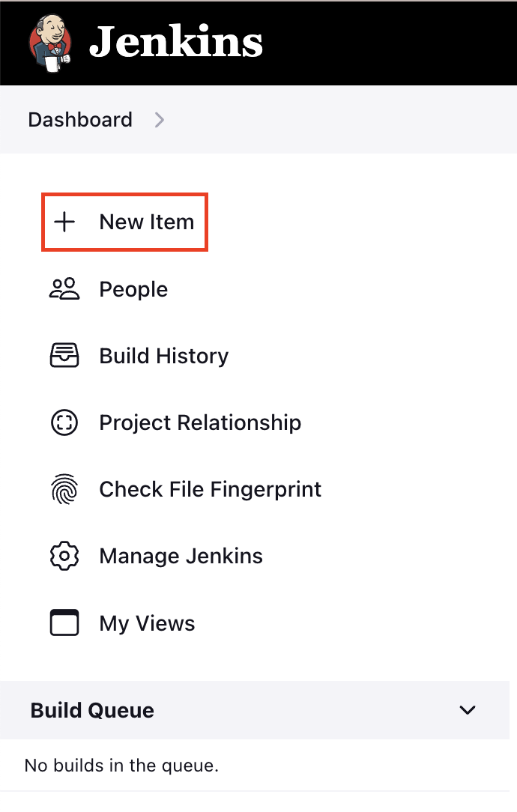This screenshot has height=812, width=517.
Task: Click the No builds in the queue text
Action: pyautogui.click(x=121, y=765)
